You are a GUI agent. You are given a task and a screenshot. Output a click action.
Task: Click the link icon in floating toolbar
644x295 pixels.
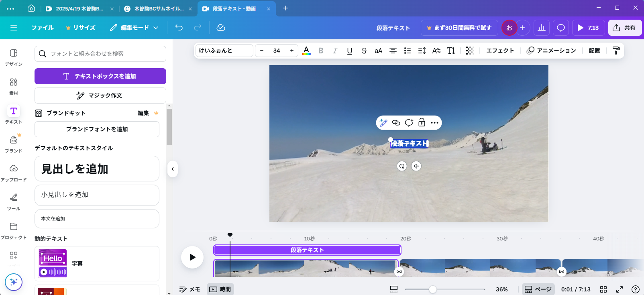(x=396, y=123)
